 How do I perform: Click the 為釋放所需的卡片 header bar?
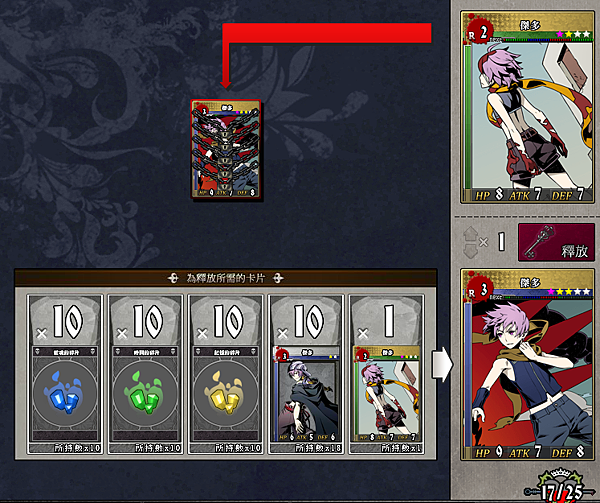tap(226, 278)
